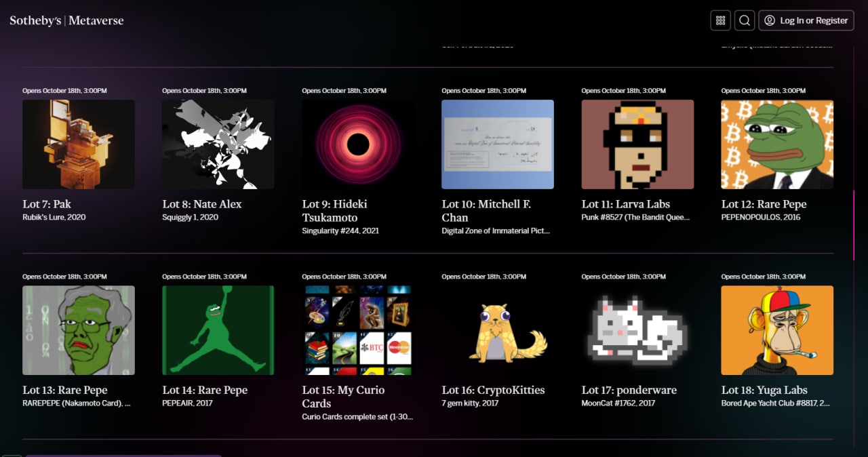Click the Singularity #244, 2021 caption
Image resolution: width=868 pixels, height=457 pixels.
(340, 231)
